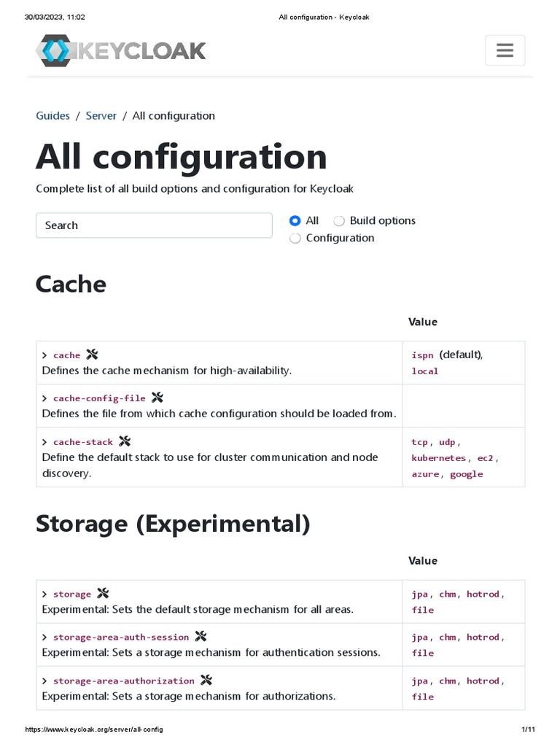560x747 pixels.
Task: Click tools icon beside storage option
Action: 103,594
